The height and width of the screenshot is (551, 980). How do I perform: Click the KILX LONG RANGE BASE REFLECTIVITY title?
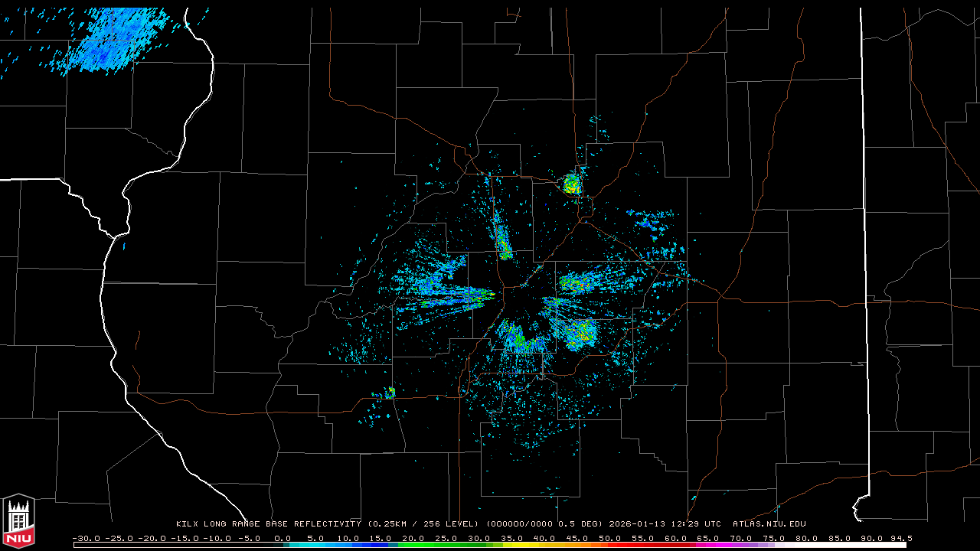(268, 524)
